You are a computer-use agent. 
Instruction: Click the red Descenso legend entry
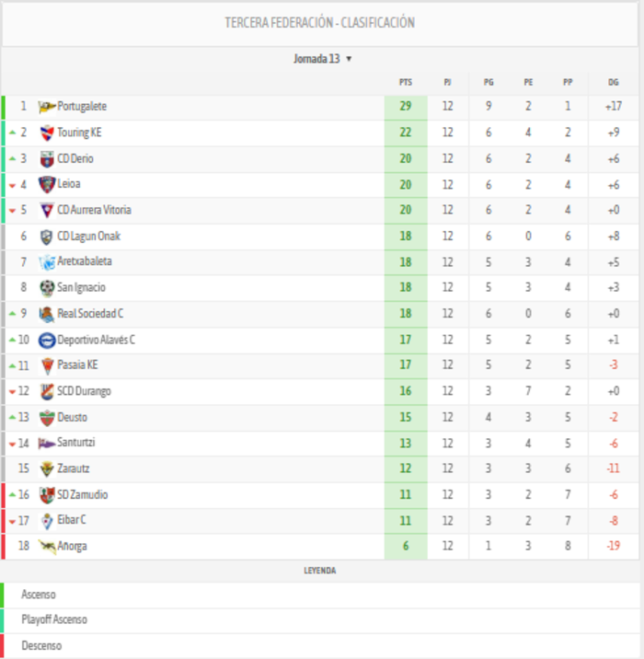[41, 646]
